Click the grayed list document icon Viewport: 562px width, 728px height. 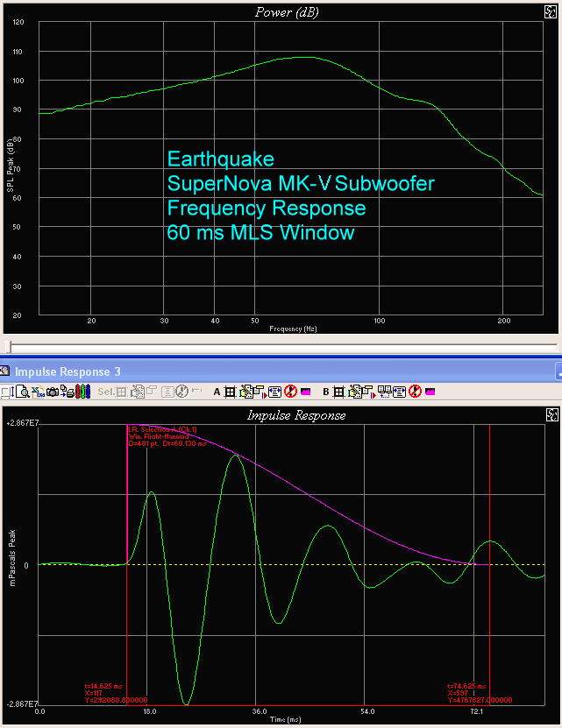click(167, 392)
